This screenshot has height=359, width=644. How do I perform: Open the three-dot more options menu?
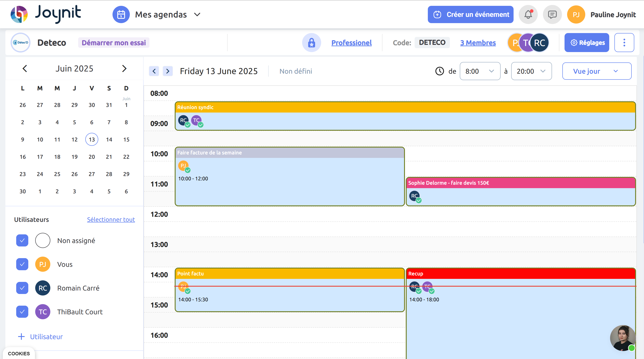(624, 43)
